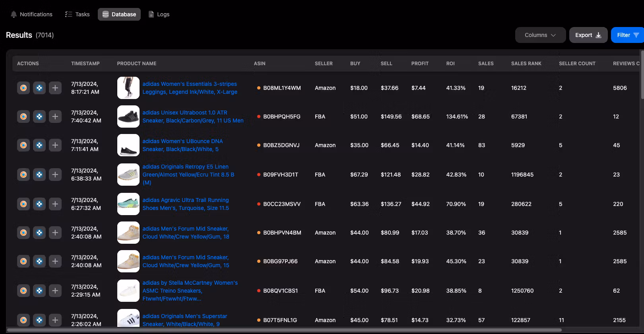Open the Logs tab
Image resolution: width=644 pixels, height=334 pixels.
tap(159, 14)
